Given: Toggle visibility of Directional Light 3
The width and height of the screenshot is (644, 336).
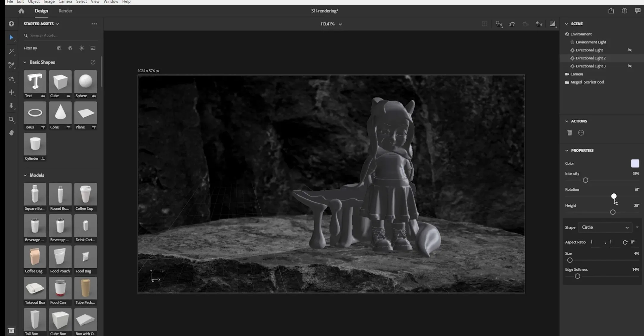Looking at the screenshot, I should click(630, 66).
